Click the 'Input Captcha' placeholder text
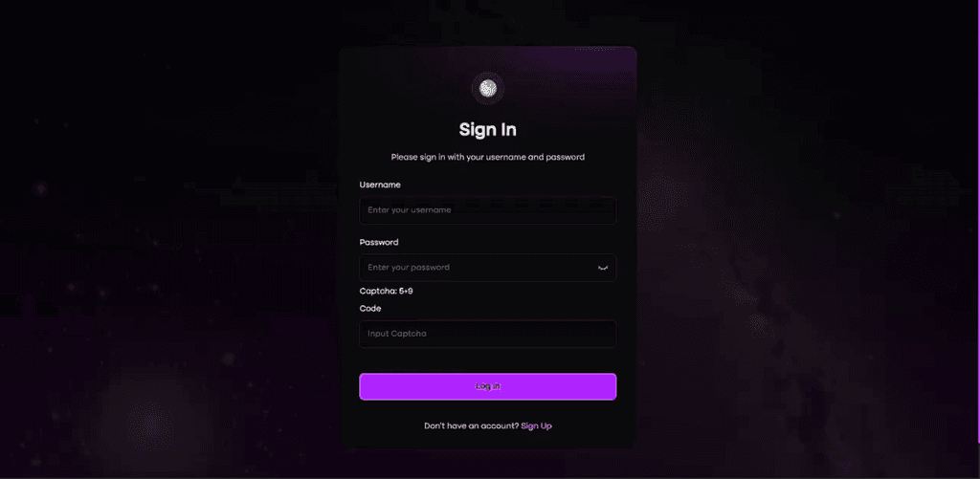980x479 pixels. pyautogui.click(x=397, y=334)
